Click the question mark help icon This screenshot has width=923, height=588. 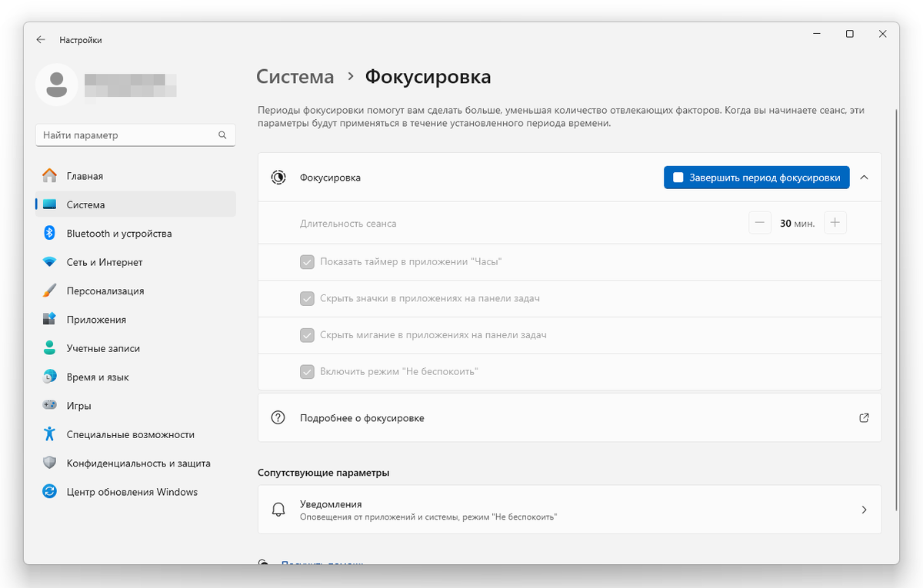278,418
